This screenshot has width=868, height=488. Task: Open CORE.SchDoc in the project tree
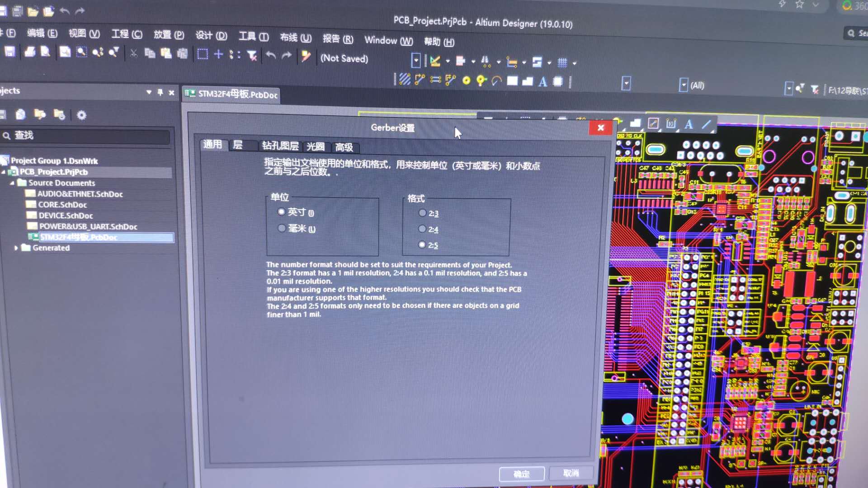[62, 205]
